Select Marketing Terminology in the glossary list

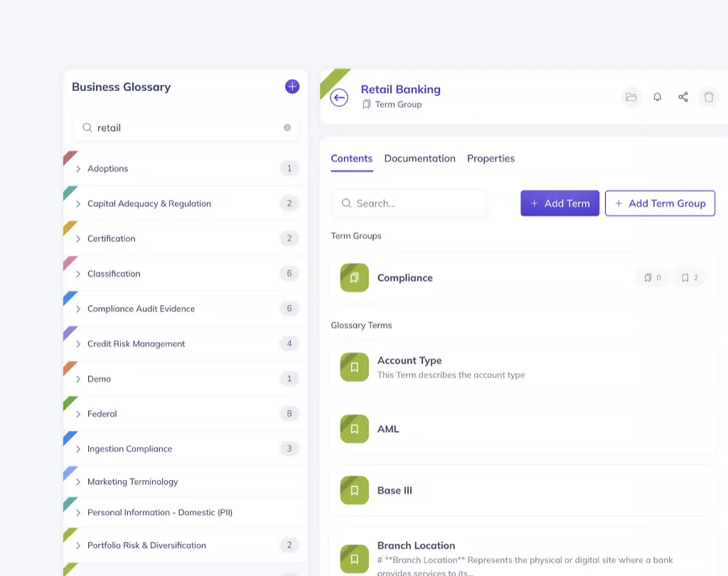132,482
